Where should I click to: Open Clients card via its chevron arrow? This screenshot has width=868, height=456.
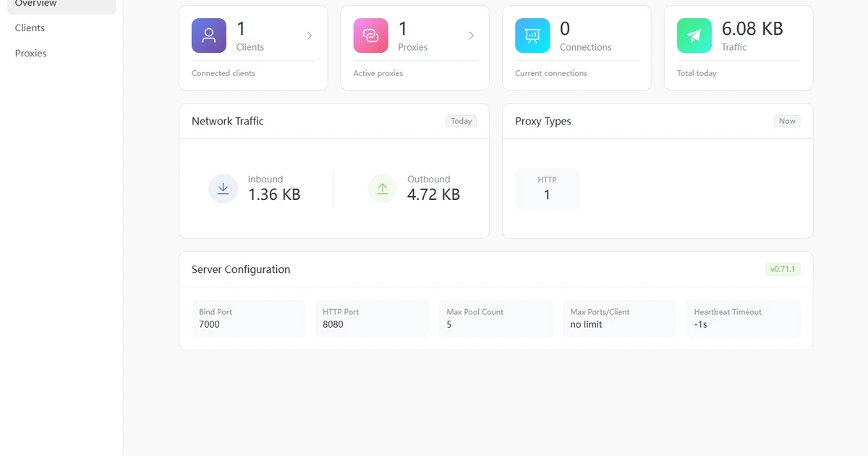click(x=310, y=35)
